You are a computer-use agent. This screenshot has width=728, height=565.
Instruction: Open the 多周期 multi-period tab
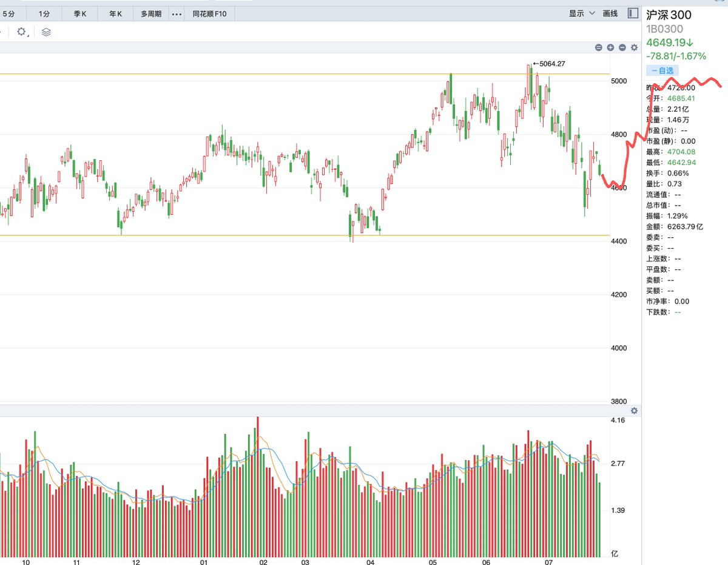pos(151,13)
